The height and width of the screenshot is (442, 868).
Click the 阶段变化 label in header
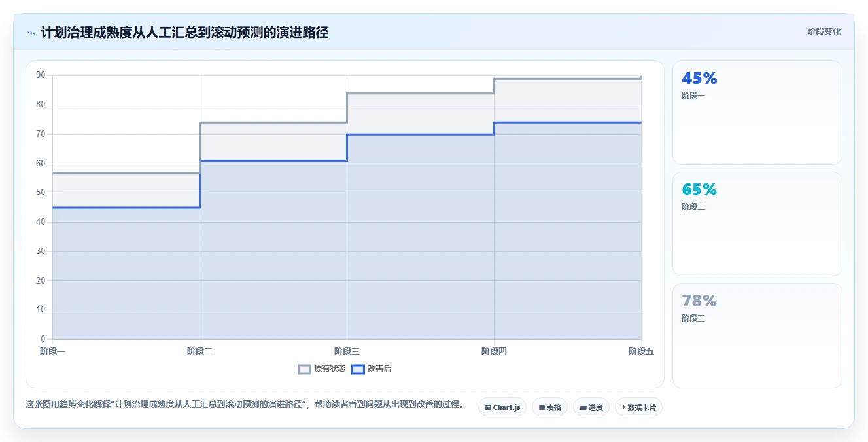tap(824, 31)
